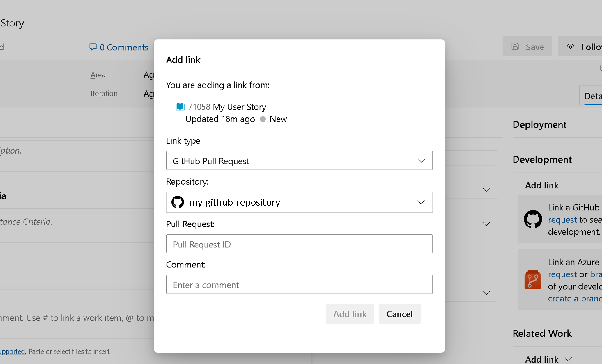Screen dimensions: 602x364
Task: Click GitHub octocat icon in Development panel
Action: tap(533, 219)
